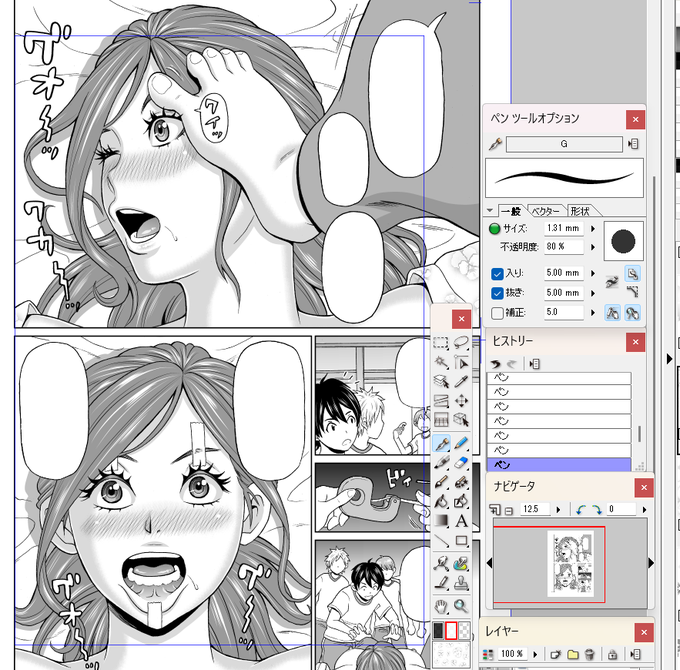Toggle the corner sharpening button
The image size is (680, 670).
click(x=632, y=292)
